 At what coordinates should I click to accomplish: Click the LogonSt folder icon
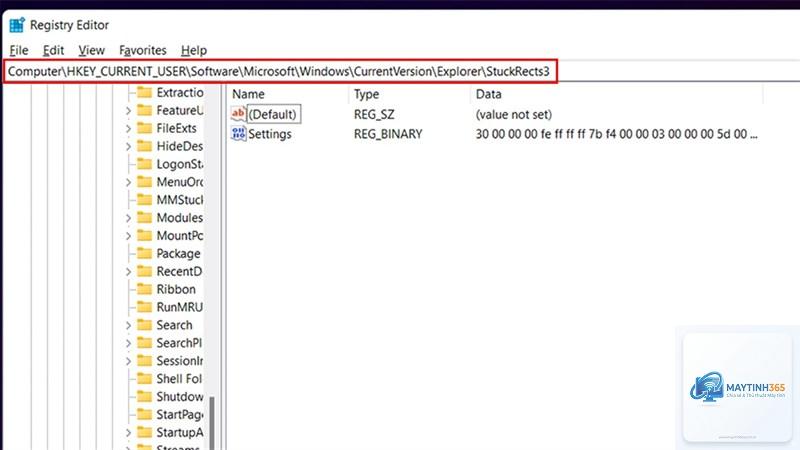tap(144, 164)
